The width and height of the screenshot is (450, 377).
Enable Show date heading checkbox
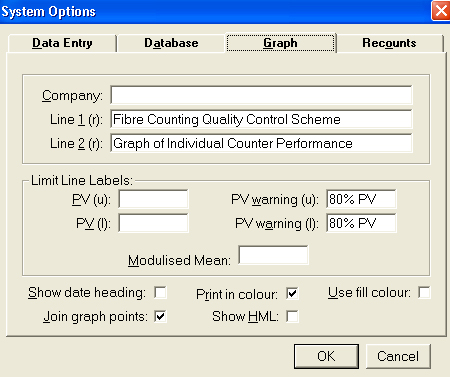click(x=160, y=293)
